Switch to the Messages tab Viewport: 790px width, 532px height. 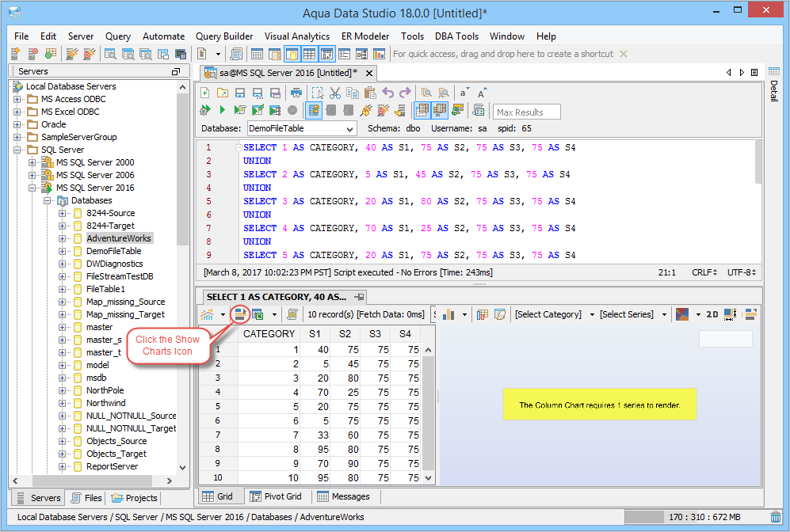click(x=344, y=496)
